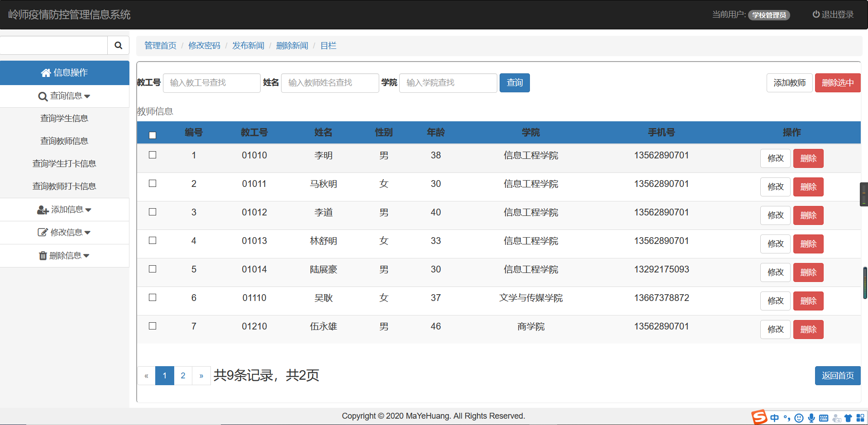Screen dimensions: 868x425
Task: Click the Sogou S input method icon
Action: 759,417
